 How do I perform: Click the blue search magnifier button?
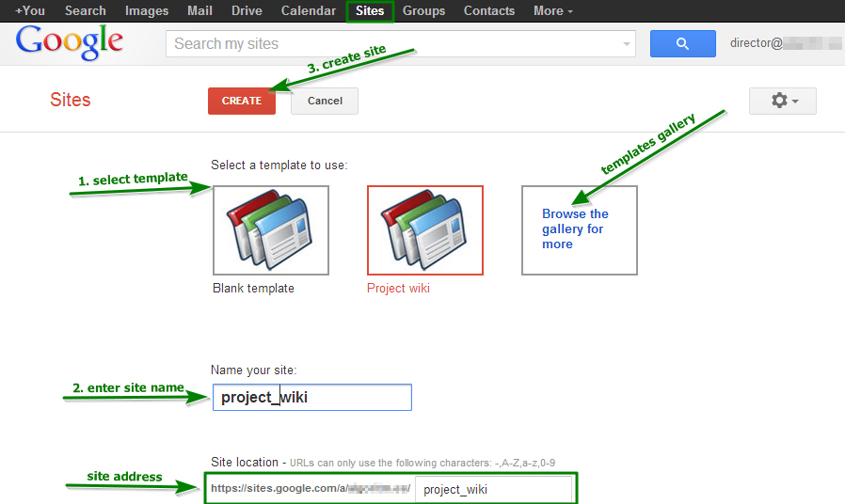(x=682, y=43)
